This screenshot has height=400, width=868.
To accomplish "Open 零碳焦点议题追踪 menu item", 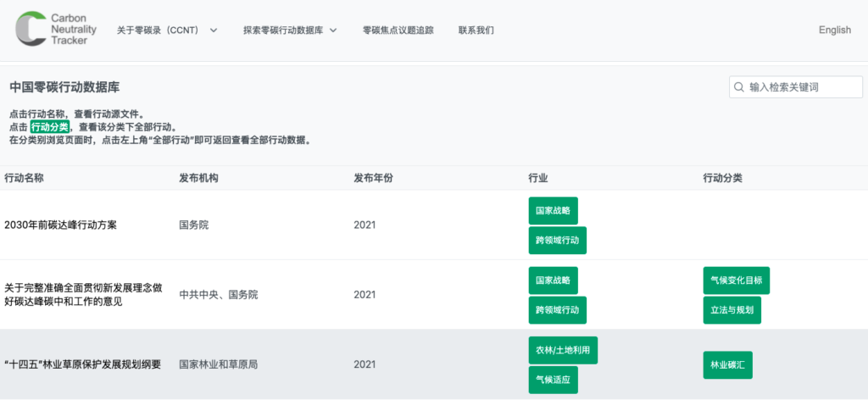I will [398, 31].
